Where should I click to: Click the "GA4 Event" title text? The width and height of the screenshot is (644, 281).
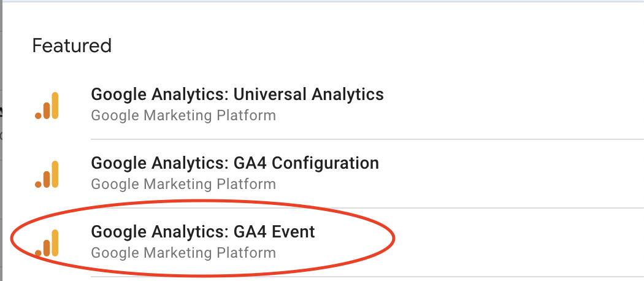[275, 232]
